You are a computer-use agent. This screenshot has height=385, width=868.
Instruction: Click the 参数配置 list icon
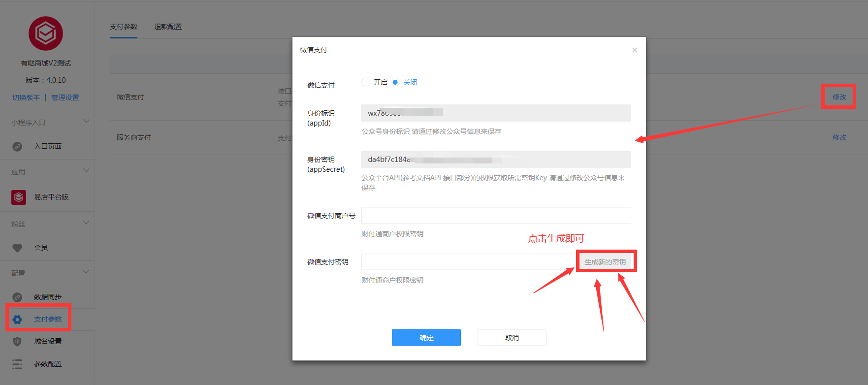[x=17, y=364]
